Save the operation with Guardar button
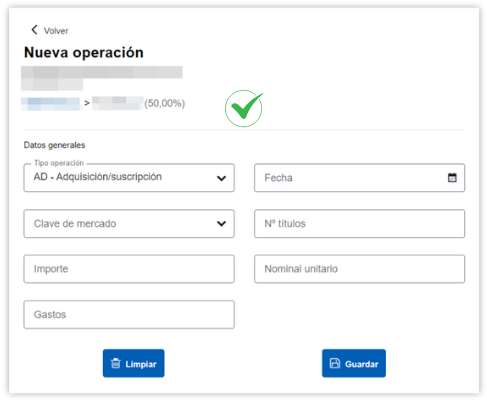Screen dimensions: 487x401 pyautogui.click(x=354, y=363)
